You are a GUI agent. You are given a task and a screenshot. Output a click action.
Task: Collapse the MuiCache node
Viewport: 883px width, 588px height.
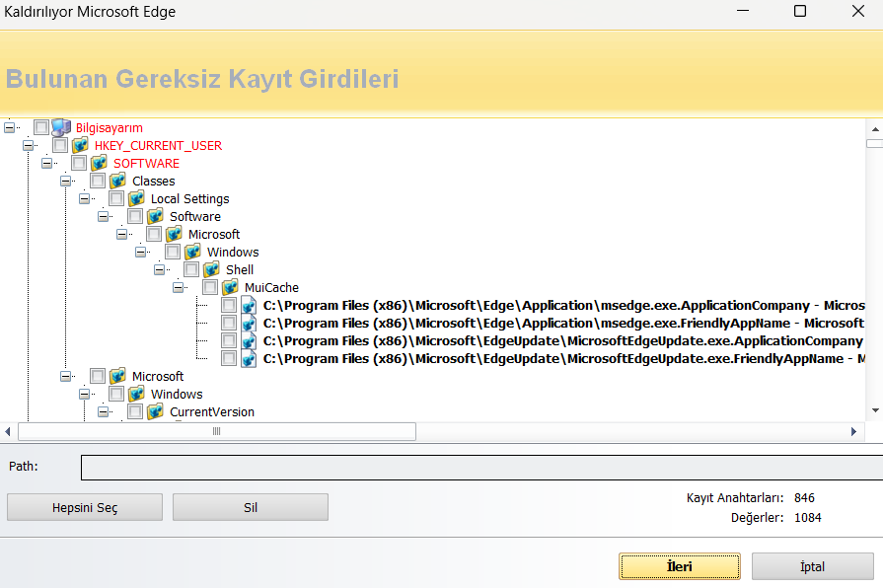(178, 287)
